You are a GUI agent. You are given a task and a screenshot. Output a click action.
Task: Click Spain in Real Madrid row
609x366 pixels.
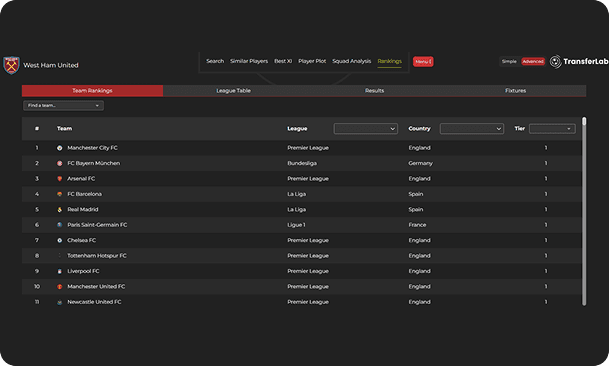pyautogui.click(x=416, y=209)
